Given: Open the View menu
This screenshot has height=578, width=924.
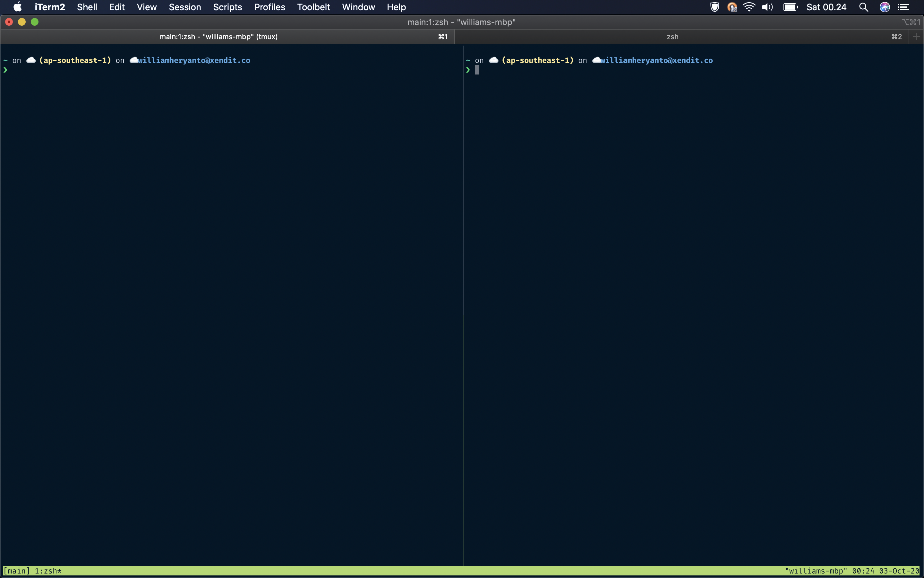Looking at the screenshot, I should 147,7.
